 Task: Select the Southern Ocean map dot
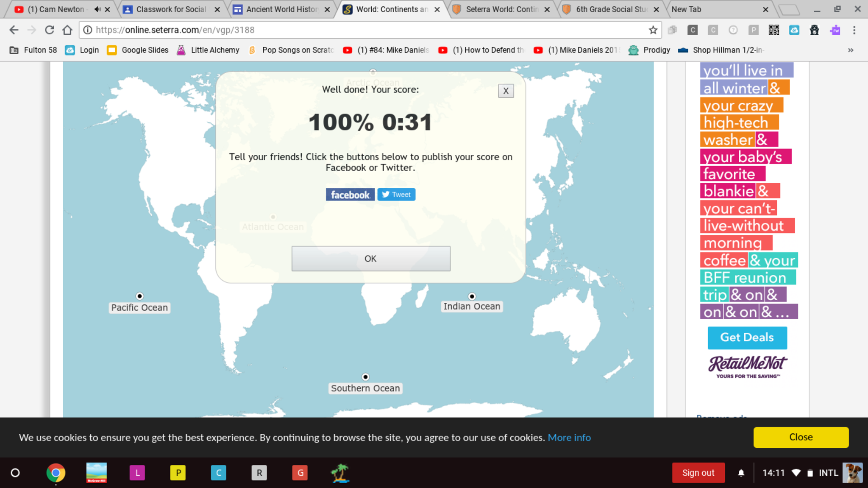click(365, 376)
